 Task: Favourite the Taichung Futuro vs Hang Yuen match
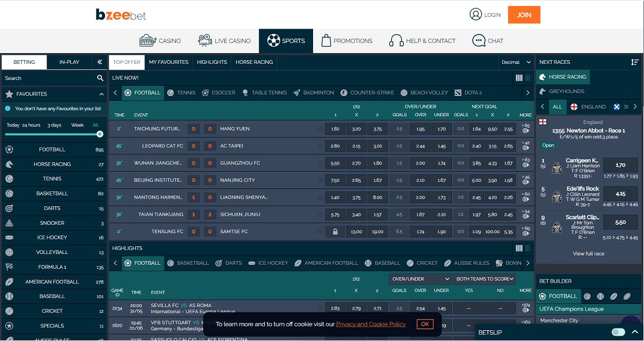[x=320, y=129]
